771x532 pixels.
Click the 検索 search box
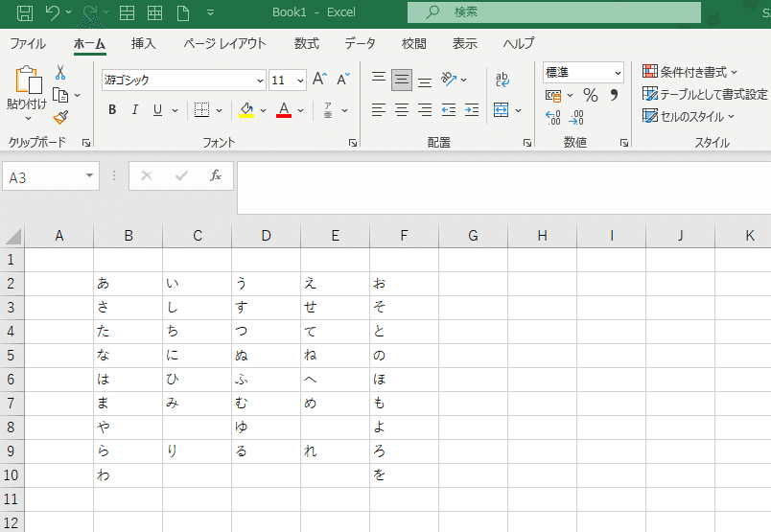coord(554,12)
